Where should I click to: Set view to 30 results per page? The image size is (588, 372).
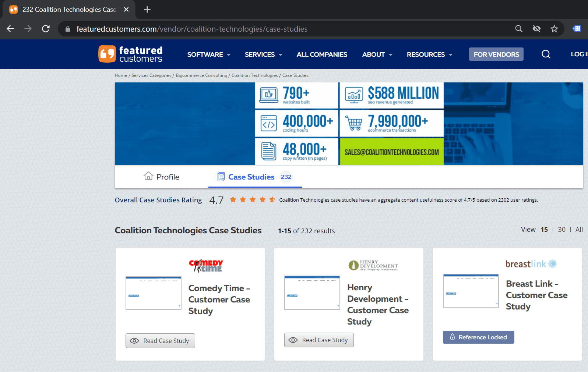coord(561,230)
